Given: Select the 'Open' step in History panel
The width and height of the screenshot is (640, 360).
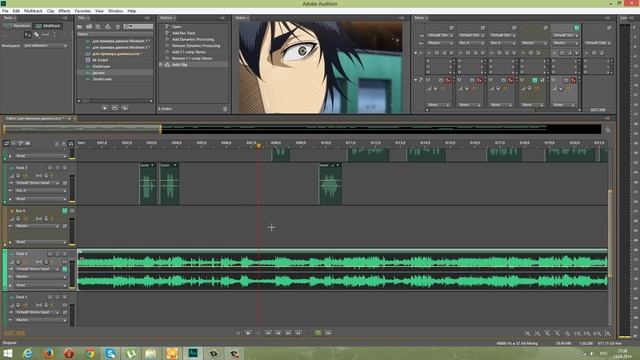Looking at the screenshot, I should [176, 27].
